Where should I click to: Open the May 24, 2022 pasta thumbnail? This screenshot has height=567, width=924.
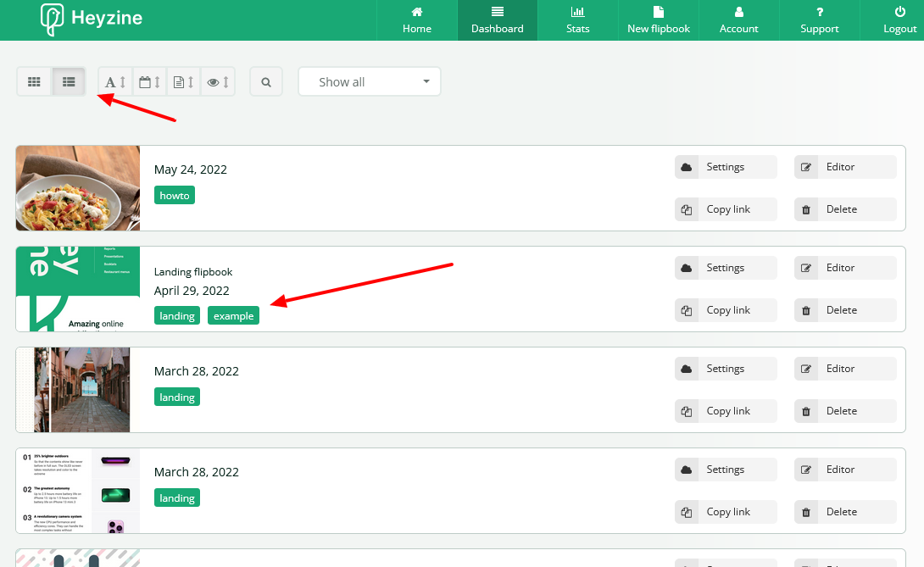78,188
